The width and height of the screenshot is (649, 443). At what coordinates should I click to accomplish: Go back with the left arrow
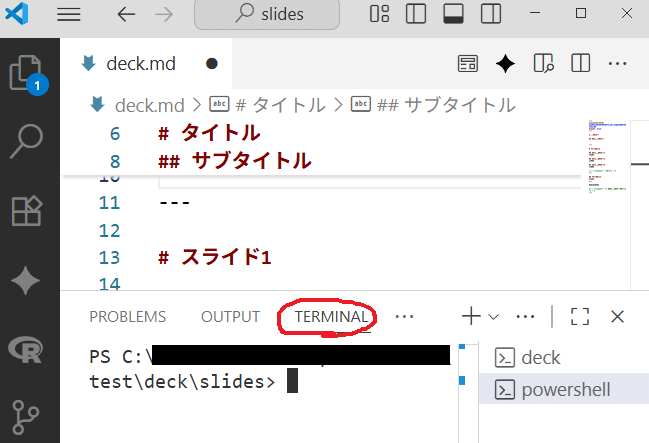126,14
